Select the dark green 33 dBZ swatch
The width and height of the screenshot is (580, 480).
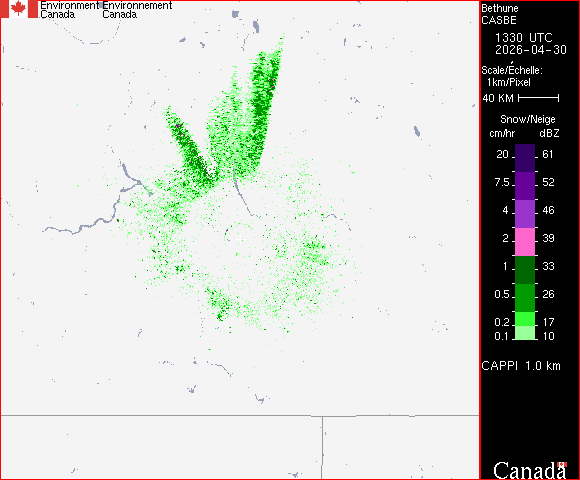pyautogui.click(x=525, y=270)
